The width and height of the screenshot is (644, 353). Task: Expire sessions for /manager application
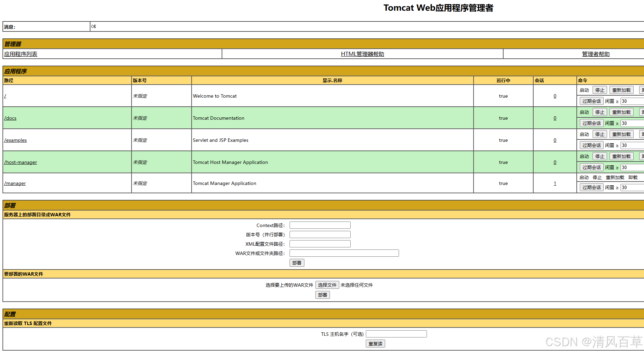click(x=592, y=187)
